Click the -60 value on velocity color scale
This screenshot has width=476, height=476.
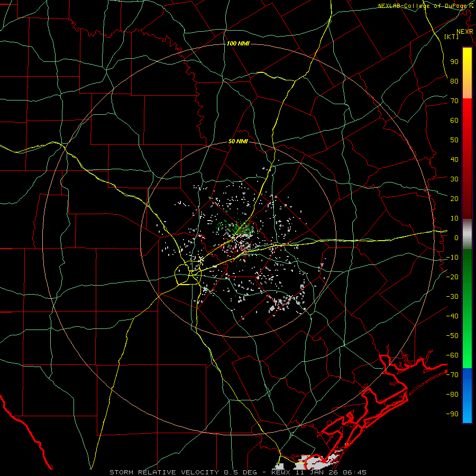click(x=452, y=355)
